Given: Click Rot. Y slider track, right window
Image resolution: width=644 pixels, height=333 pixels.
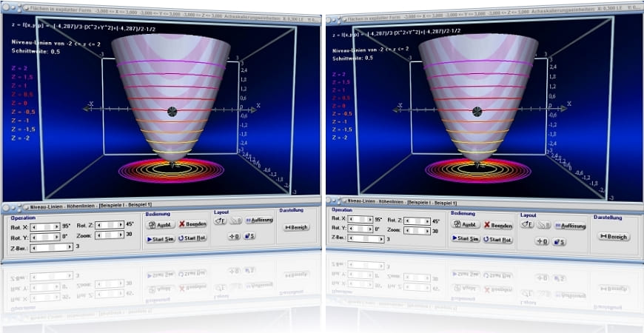Looking at the screenshot, I should (x=360, y=229).
